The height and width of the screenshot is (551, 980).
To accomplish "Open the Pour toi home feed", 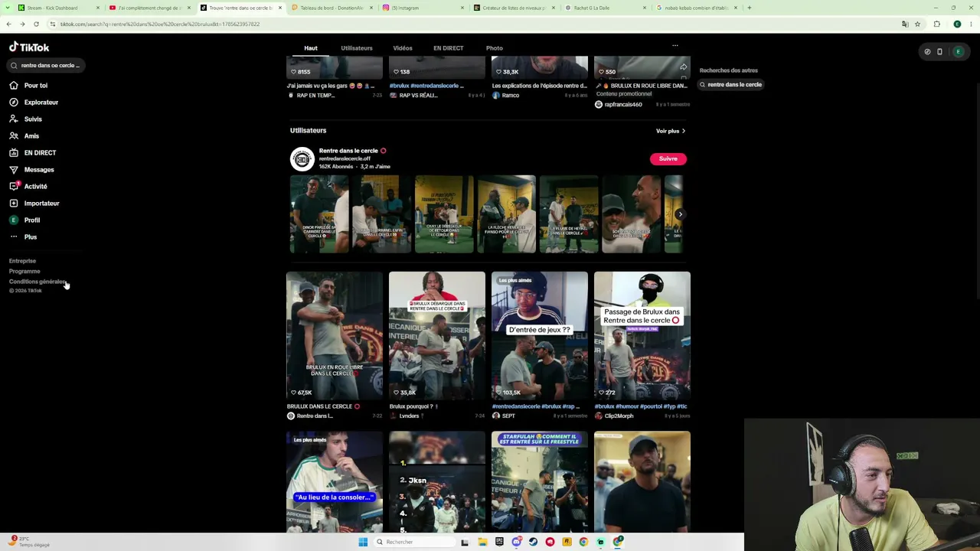I will pos(28,85).
